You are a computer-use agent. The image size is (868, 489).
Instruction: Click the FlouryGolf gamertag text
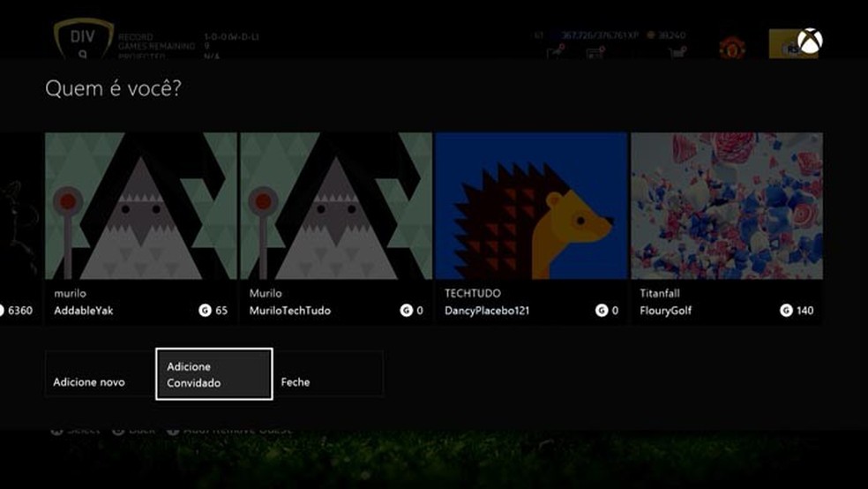pos(665,311)
